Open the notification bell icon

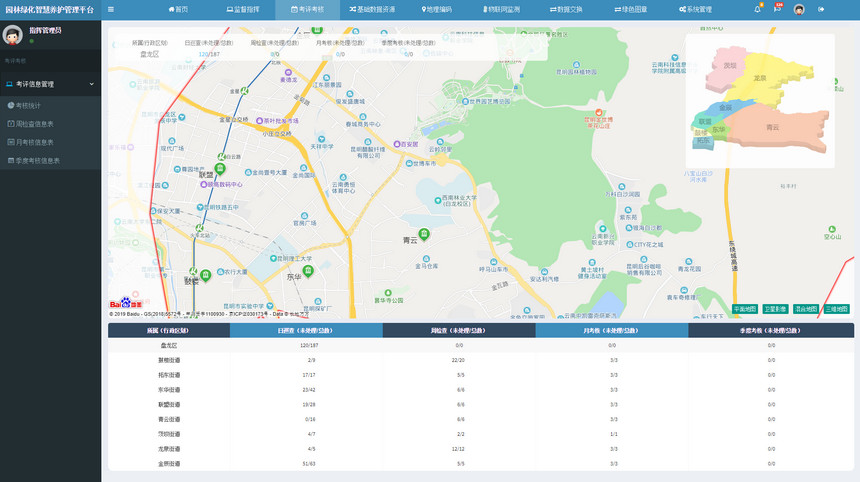[757, 9]
